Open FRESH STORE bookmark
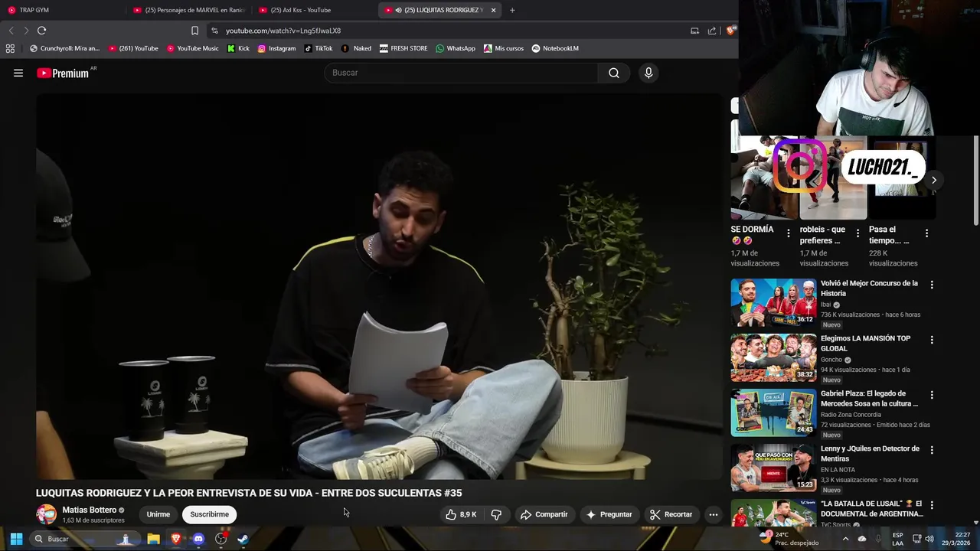 [x=403, y=48]
